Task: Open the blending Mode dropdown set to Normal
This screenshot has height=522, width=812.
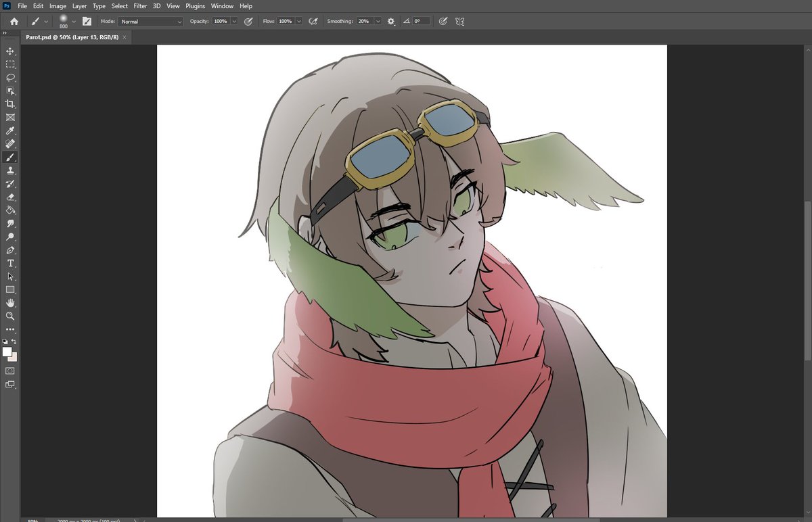Action: click(151, 22)
